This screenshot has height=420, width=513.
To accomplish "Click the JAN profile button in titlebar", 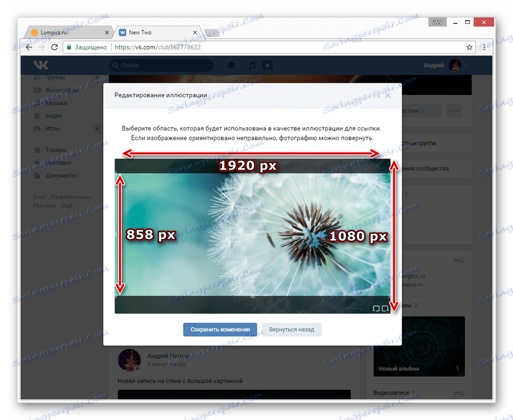I will 437,22.
